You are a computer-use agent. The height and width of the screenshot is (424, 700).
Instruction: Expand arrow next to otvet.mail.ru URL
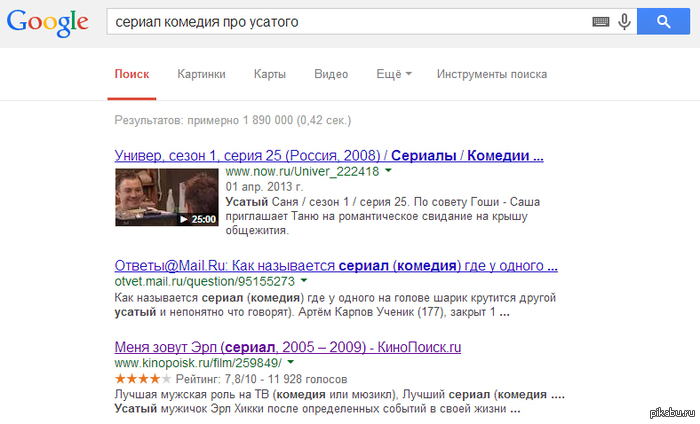304,281
